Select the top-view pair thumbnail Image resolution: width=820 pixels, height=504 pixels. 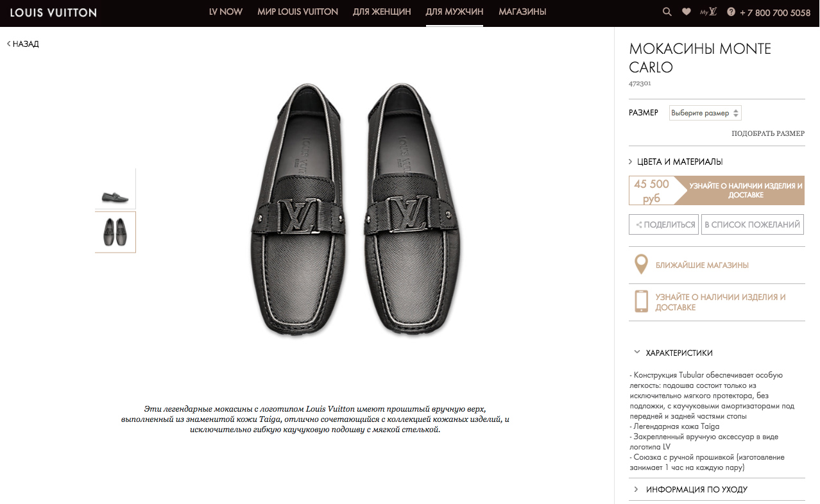coord(115,231)
